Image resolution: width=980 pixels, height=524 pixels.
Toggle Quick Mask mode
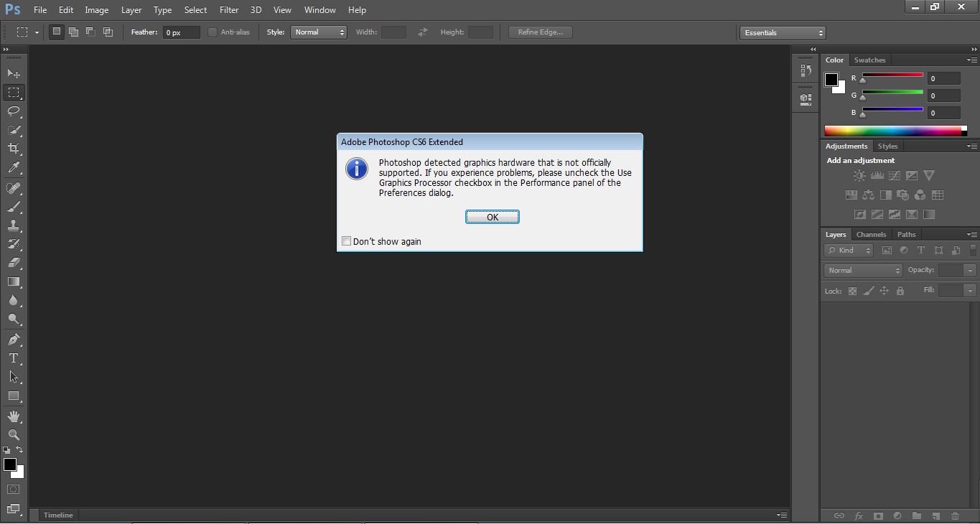[14, 490]
